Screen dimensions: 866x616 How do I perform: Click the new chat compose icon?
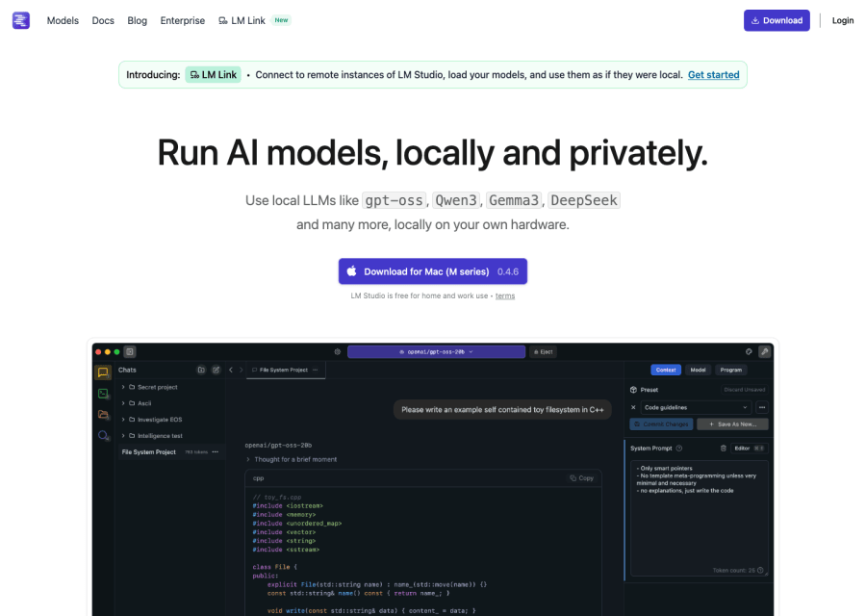pos(216,370)
